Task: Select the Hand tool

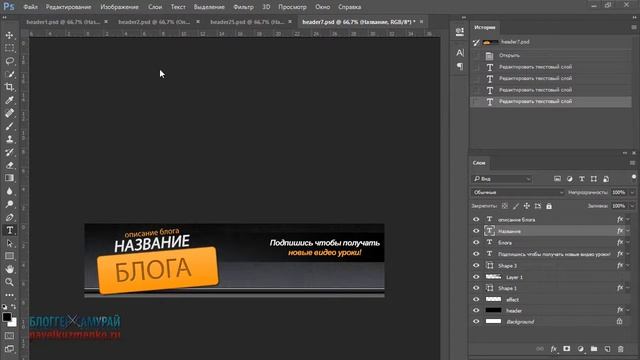Action: (9, 269)
